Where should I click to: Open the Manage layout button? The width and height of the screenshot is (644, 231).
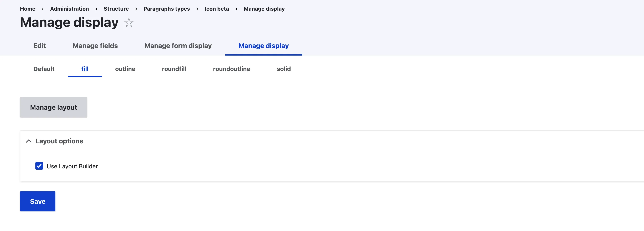pos(54,107)
